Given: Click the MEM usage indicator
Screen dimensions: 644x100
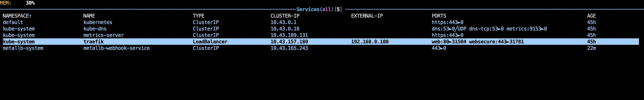Looking at the screenshot, I should coord(17,3).
